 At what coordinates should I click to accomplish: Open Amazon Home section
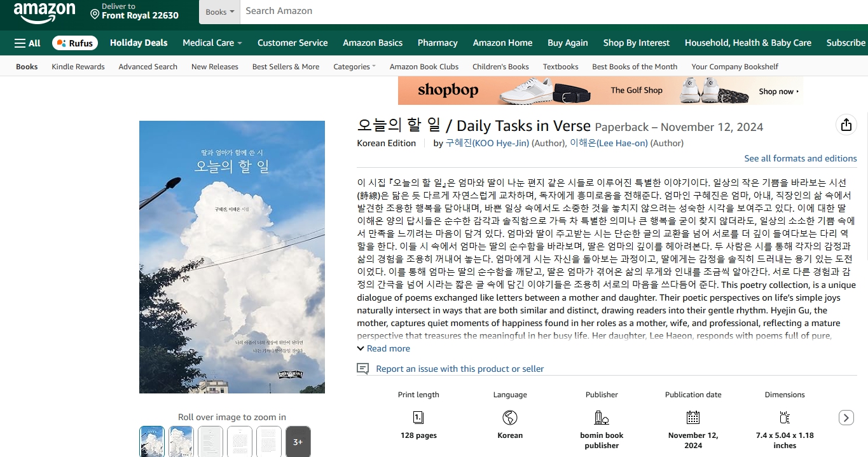pyautogui.click(x=502, y=43)
